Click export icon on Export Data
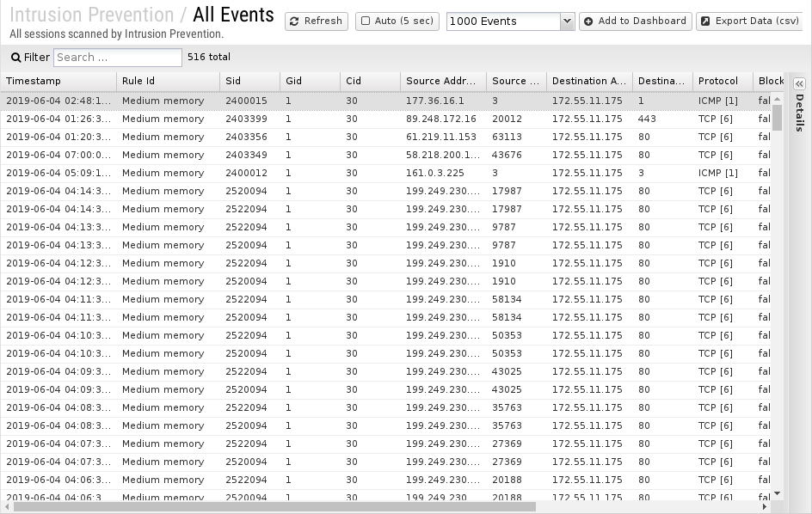Image resolution: width=812 pixels, height=514 pixels. pyautogui.click(x=705, y=21)
